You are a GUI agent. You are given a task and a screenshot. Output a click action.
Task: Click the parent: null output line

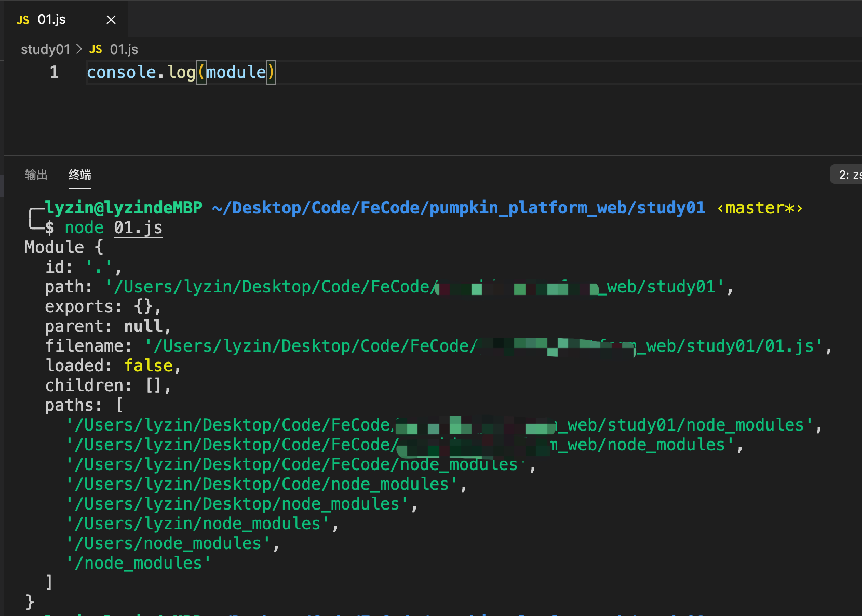point(108,326)
